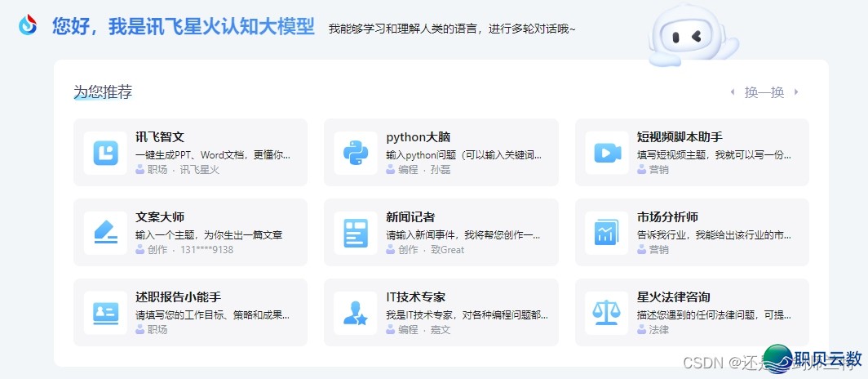Click description '填写短视频主题，我就可以写一份...'
The image size is (868, 379).
coord(714,154)
